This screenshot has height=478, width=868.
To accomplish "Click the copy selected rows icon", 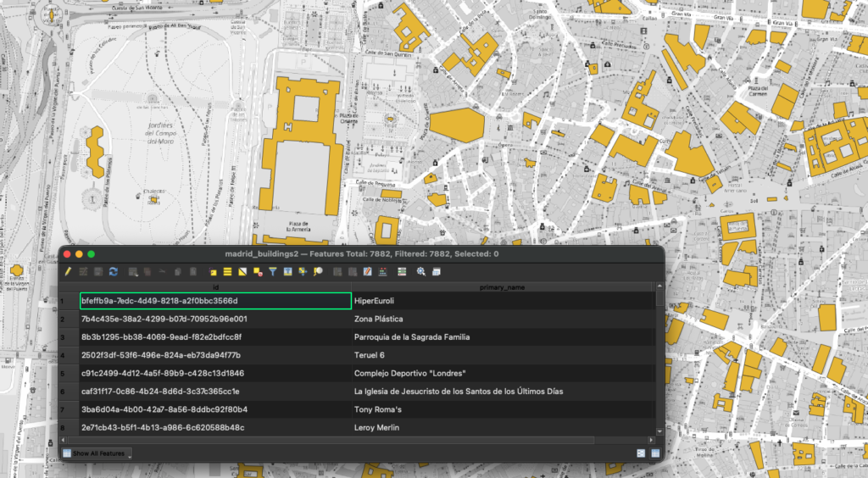I will point(178,272).
